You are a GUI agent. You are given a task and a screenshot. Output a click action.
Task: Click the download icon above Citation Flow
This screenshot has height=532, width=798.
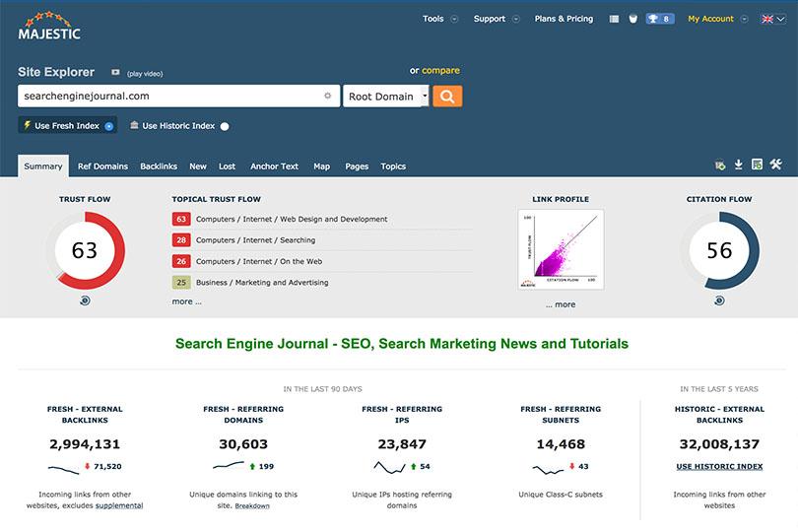point(757,165)
